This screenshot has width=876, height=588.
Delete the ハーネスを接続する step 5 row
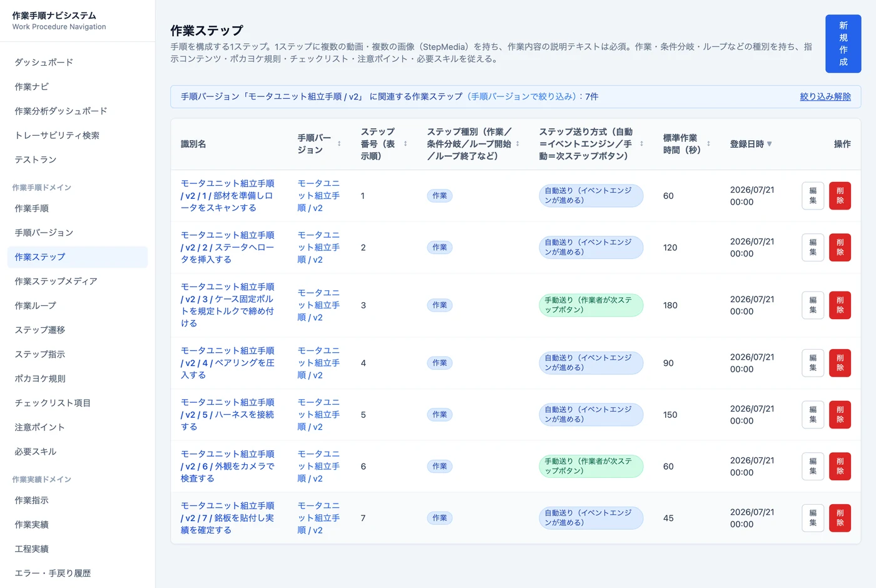click(x=840, y=415)
